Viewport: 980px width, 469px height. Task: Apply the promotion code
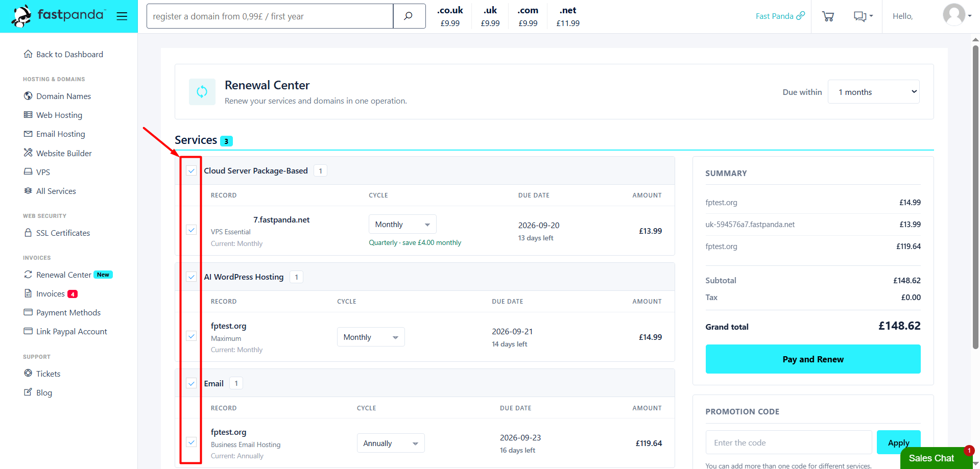(x=899, y=442)
